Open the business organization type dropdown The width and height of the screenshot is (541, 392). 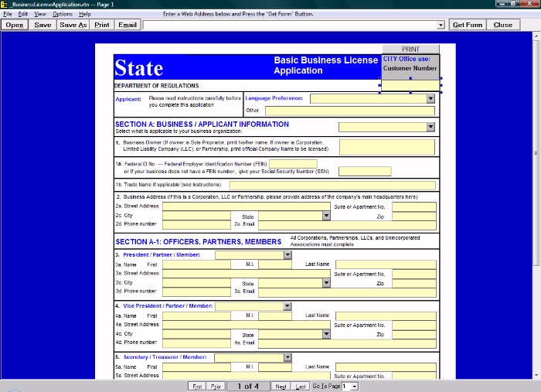pyautogui.click(x=430, y=127)
